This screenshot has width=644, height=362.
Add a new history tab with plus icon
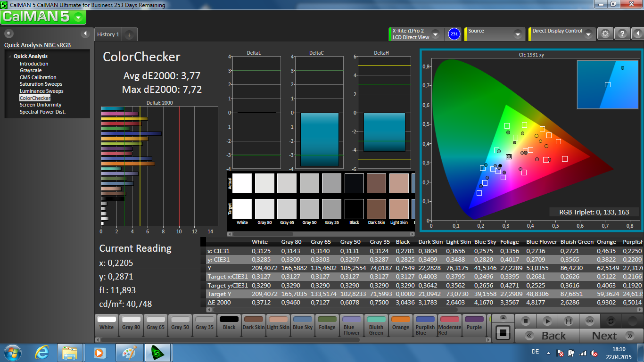tap(130, 34)
